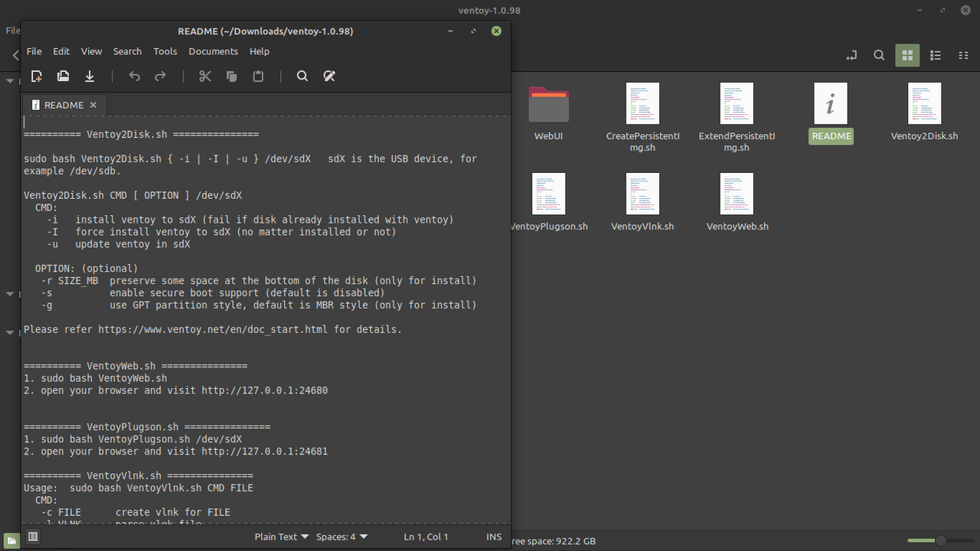Click the Ventoy2Disk.sh section heading line
980x551 pixels.
[x=141, y=134]
